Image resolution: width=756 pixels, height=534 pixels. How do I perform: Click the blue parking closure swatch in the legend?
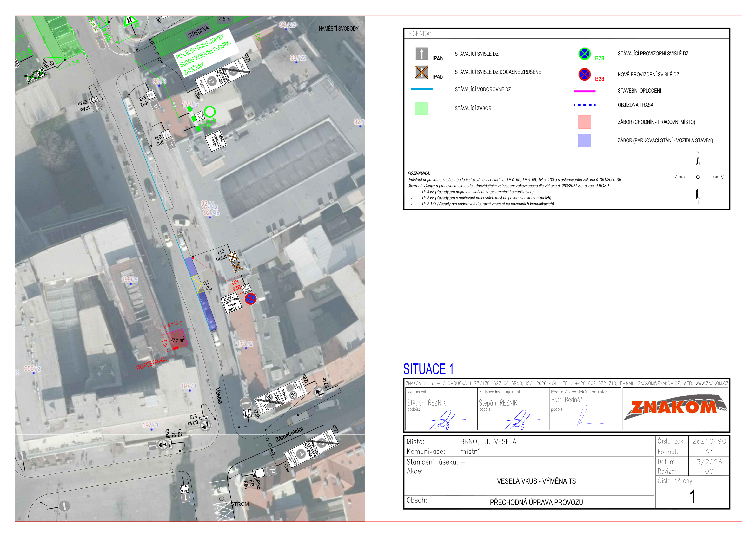tap(584, 140)
